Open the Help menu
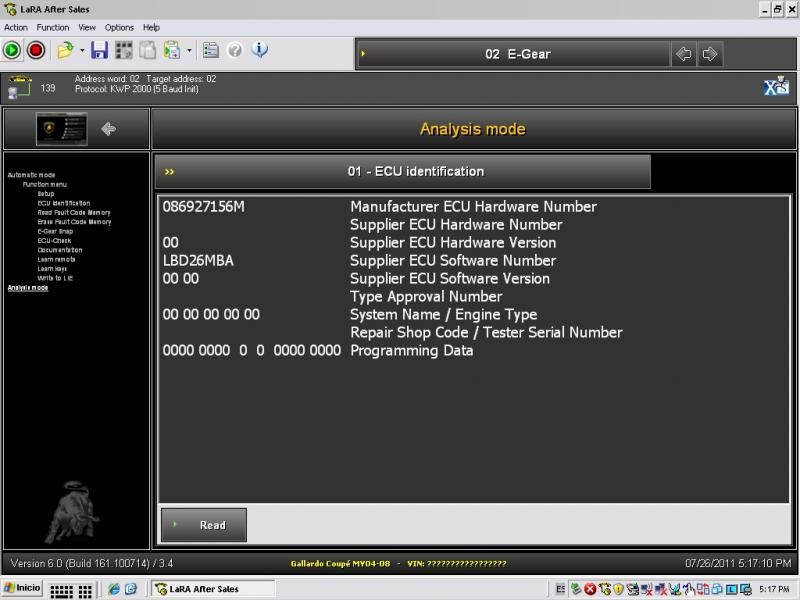This screenshot has height=600, width=800. (151, 28)
